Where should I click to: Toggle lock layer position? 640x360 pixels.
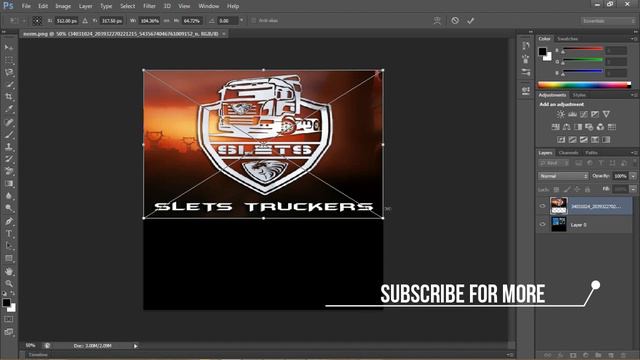point(577,189)
